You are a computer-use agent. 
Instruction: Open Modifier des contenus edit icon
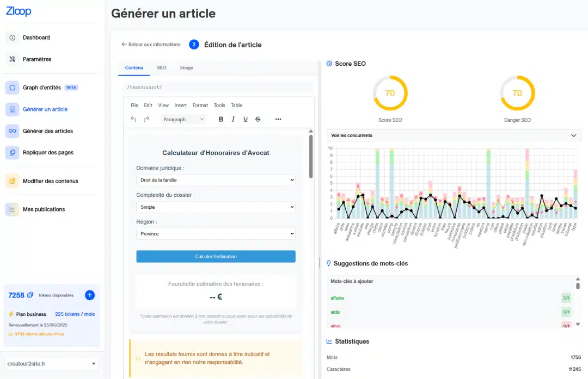point(13,181)
